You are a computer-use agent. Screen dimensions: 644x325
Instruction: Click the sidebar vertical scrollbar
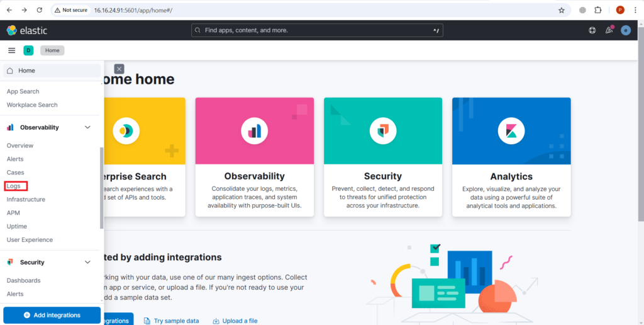[102, 188]
